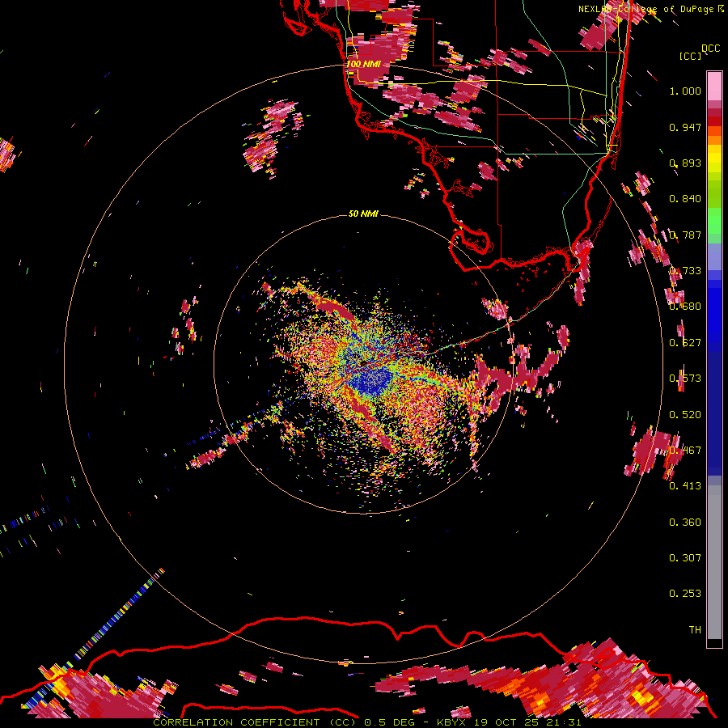Image resolution: width=728 pixels, height=728 pixels.
Task: Click the 100 NMI range ring label
Action: pos(363,64)
